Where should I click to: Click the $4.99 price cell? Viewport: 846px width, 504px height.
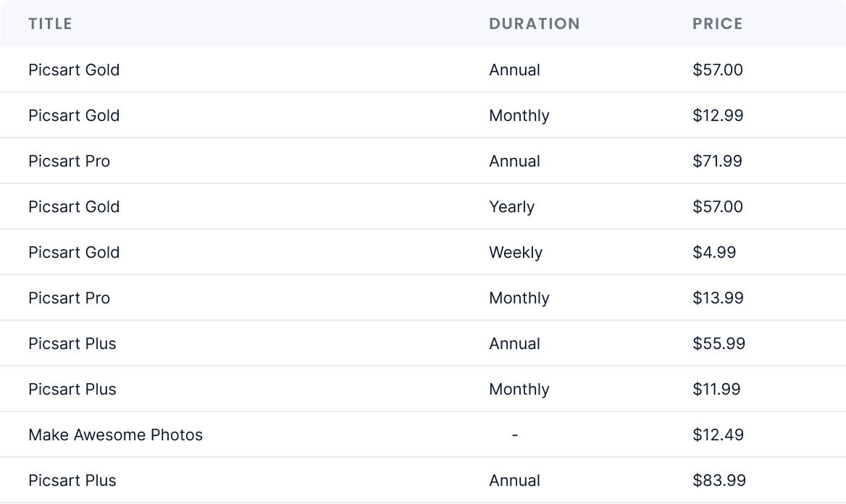tap(713, 253)
